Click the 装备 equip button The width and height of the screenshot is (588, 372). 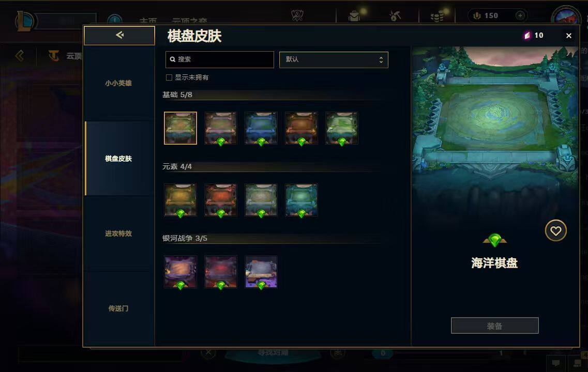(x=494, y=326)
